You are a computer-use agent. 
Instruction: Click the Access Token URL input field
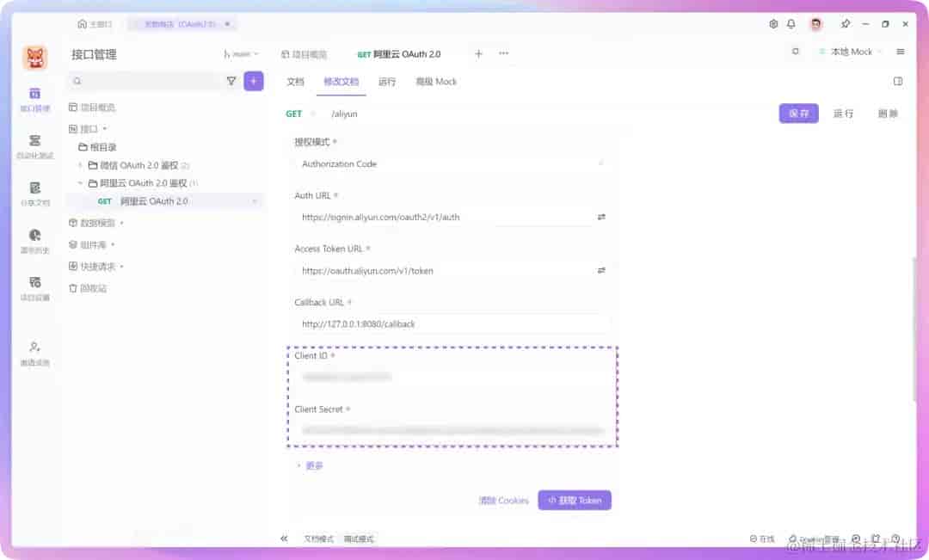(445, 270)
